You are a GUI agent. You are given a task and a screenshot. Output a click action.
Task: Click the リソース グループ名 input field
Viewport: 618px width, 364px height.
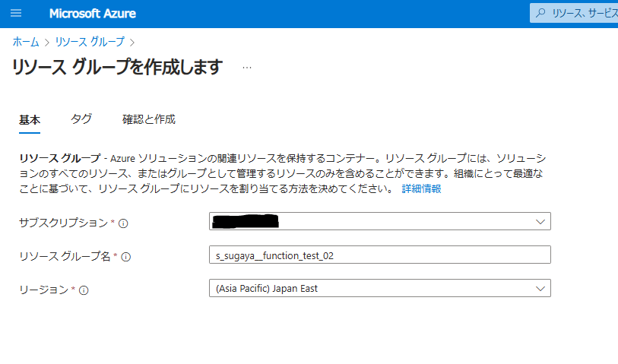380,255
